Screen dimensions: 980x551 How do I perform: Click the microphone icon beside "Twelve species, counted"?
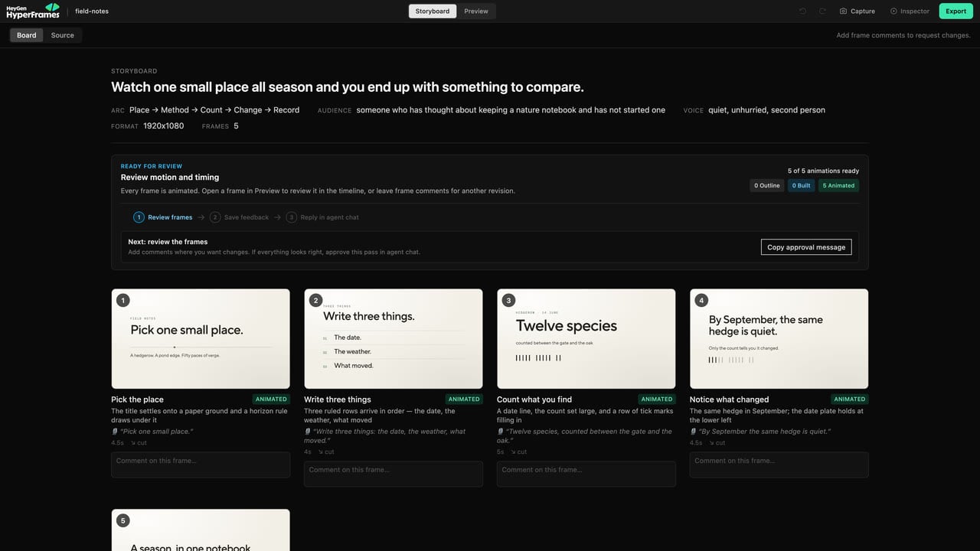(x=501, y=432)
